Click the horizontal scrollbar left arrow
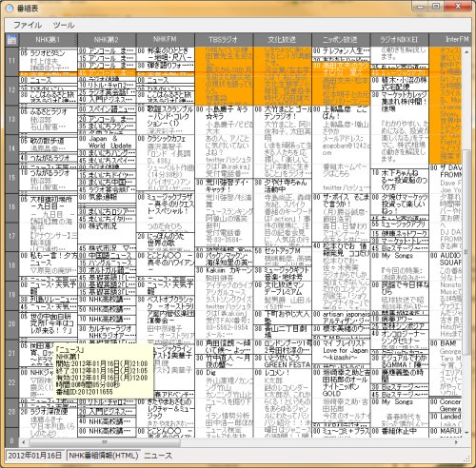476x468 pixels. click(24, 441)
